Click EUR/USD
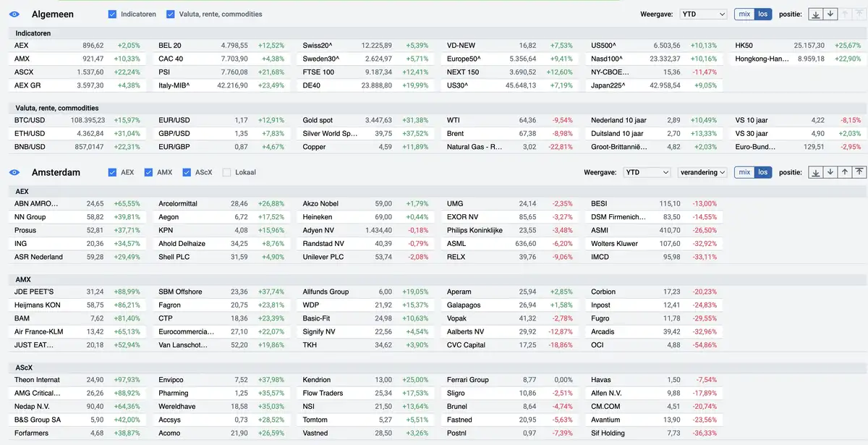 (174, 120)
